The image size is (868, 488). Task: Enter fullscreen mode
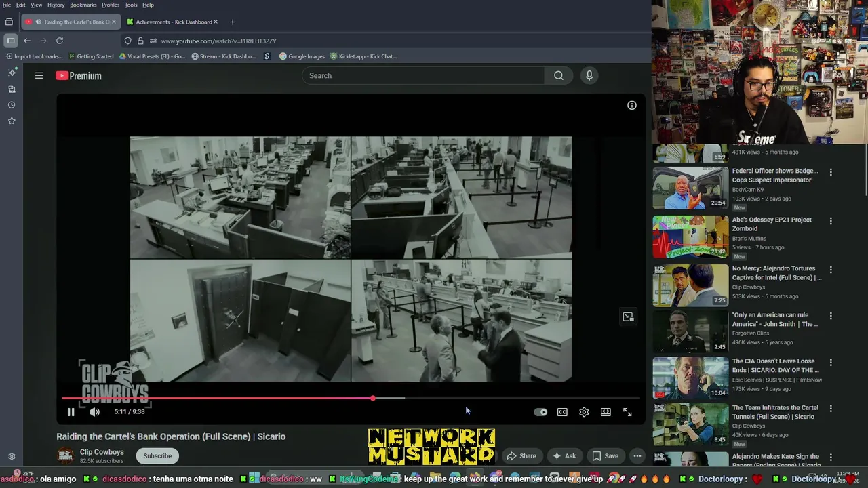click(627, 412)
